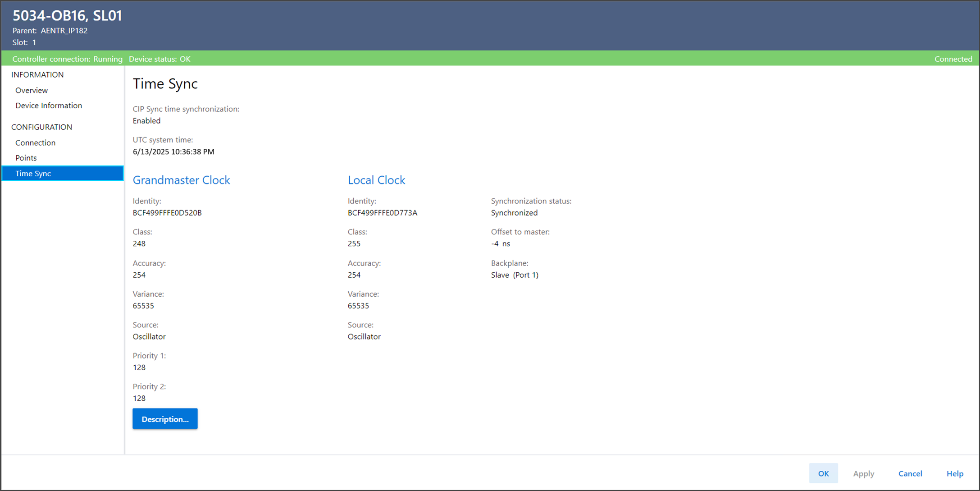Image resolution: width=980 pixels, height=491 pixels.
Task: Click the Synchronized status value
Action: (x=514, y=213)
